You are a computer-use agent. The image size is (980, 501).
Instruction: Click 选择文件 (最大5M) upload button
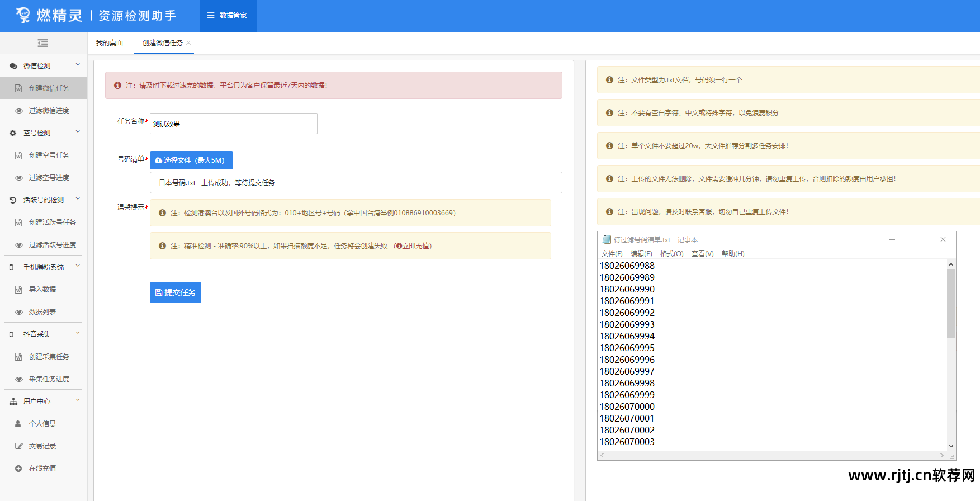pyautogui.click(x=191, y=160)
